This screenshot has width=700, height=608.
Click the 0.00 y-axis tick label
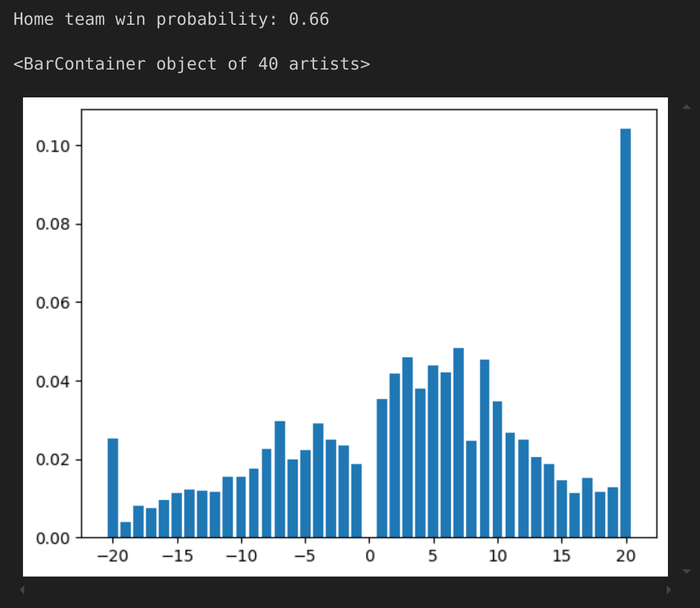[53, 538]
